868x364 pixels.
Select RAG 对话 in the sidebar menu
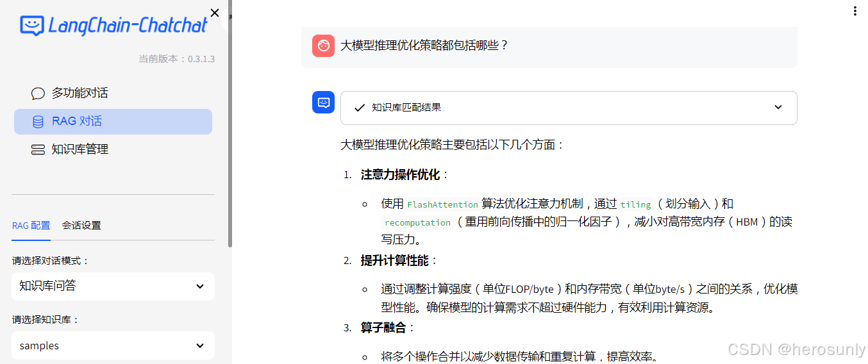[x=77, y=122]
